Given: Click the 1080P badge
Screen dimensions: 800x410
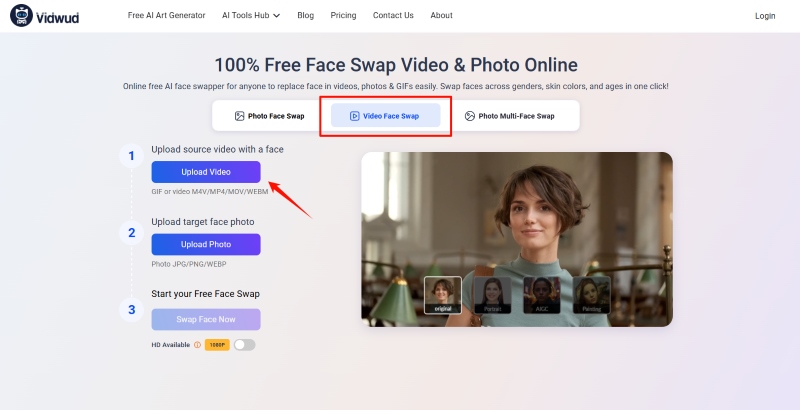Looking at the screenshot, I should (x=217, y=345).
